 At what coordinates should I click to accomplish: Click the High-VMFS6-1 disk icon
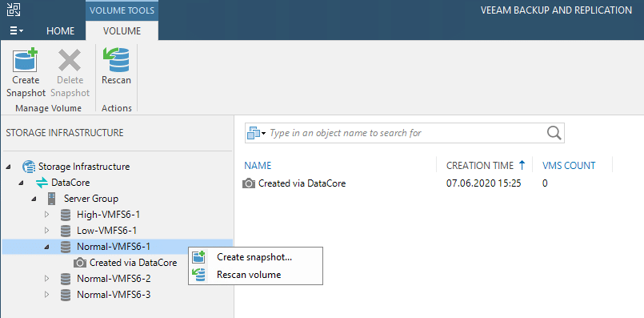click(x=66, y=215)
